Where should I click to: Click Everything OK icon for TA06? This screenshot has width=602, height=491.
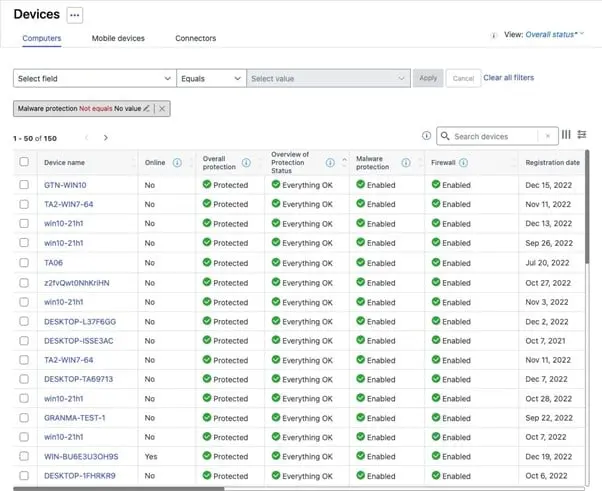click(276, 262)
